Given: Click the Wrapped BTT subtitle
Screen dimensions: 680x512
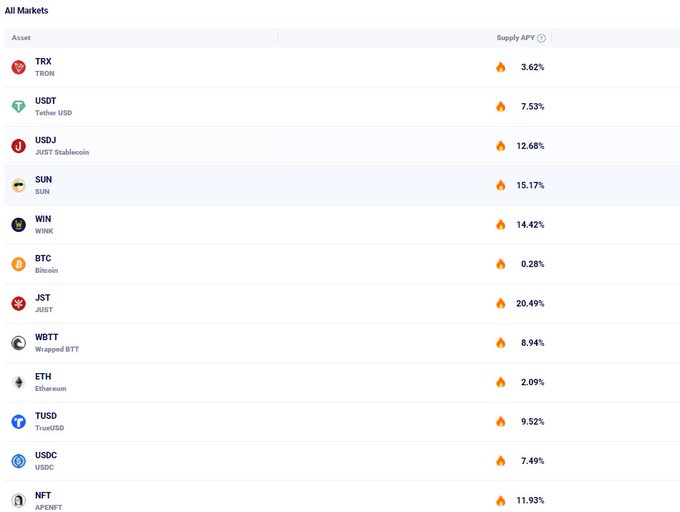Looking at the screenshot, I should (57, 349).
